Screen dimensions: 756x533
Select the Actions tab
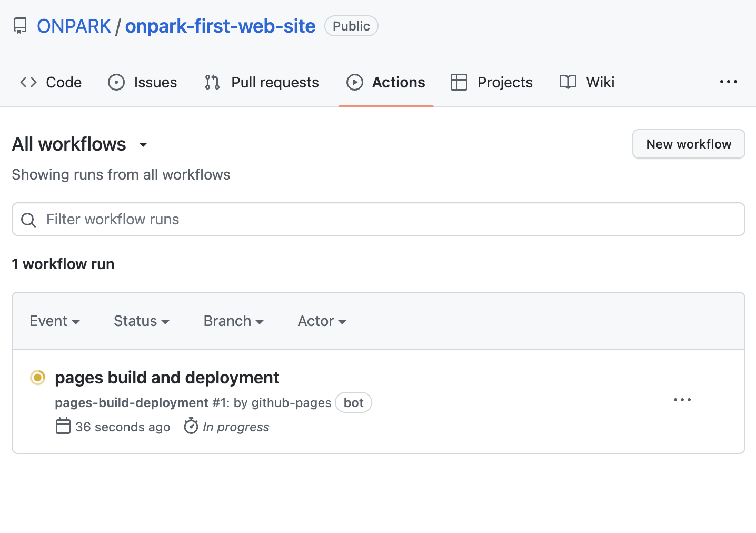pyautogui.click(x=385, y=82)
